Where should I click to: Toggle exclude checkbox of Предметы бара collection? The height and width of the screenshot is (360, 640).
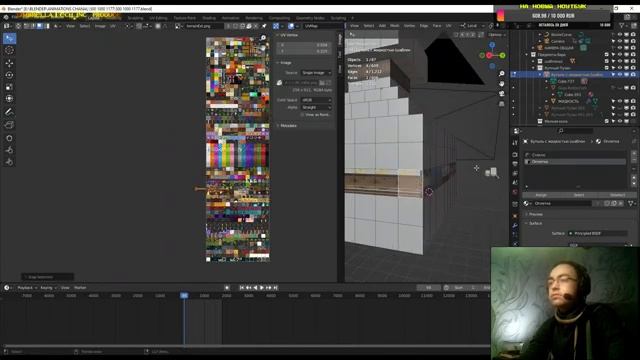pyautogui.click(x=607, y=55)
